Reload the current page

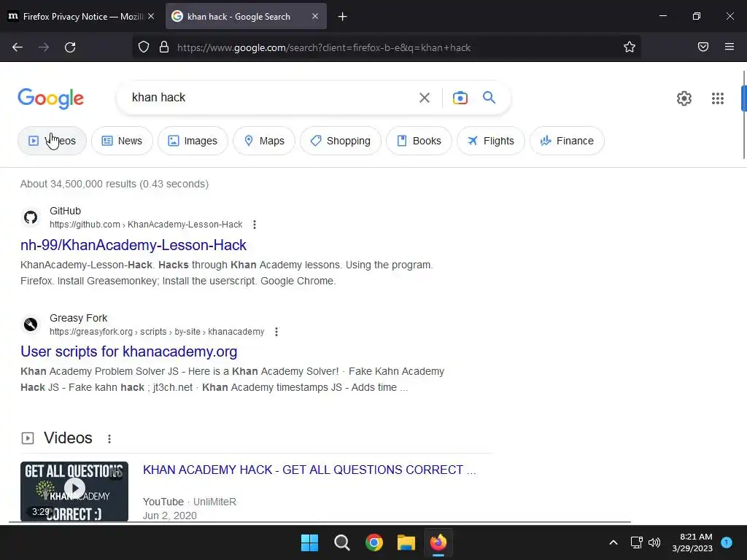70,47
